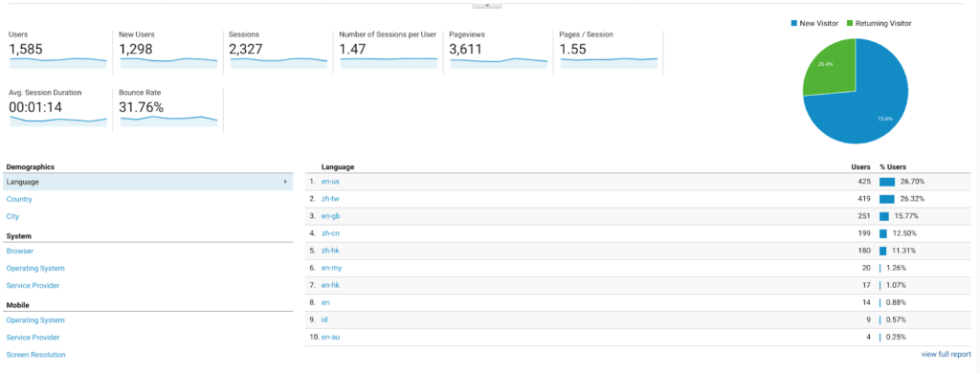The width and height of the screenshot is (980, 374).
Task: Select the Language demographics row
Action: (x=147, y=182)
